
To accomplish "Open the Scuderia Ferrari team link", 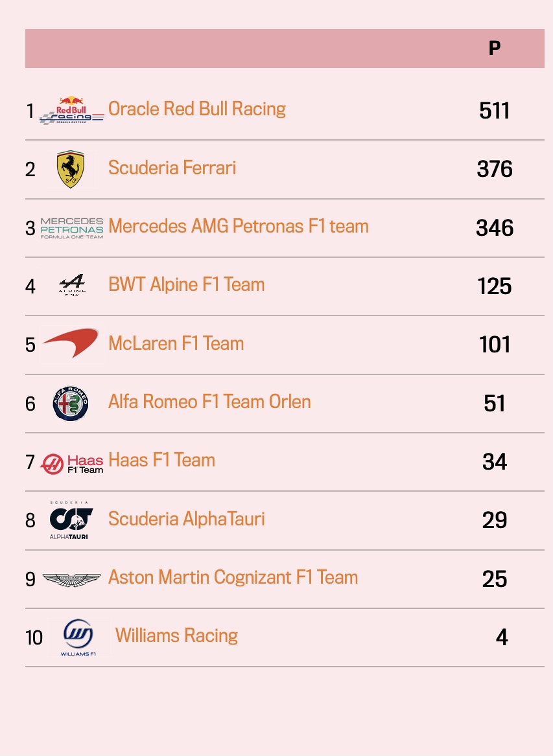I will [172, 168].
